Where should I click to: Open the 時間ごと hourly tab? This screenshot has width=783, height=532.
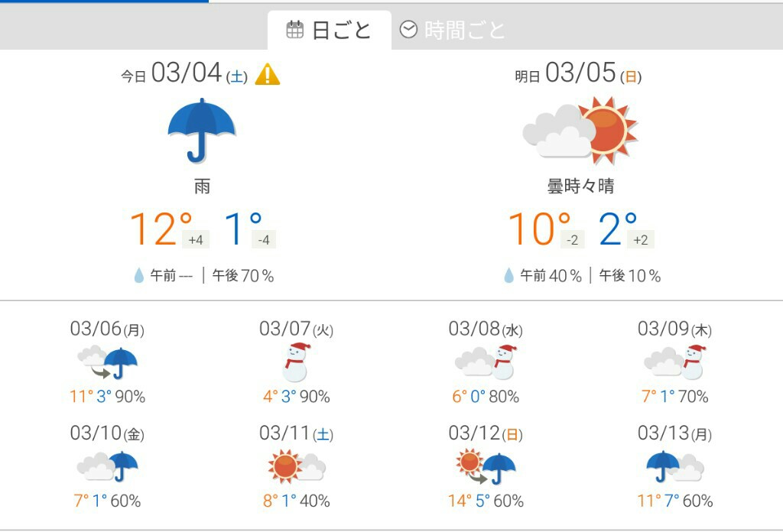tap(452, 30)
